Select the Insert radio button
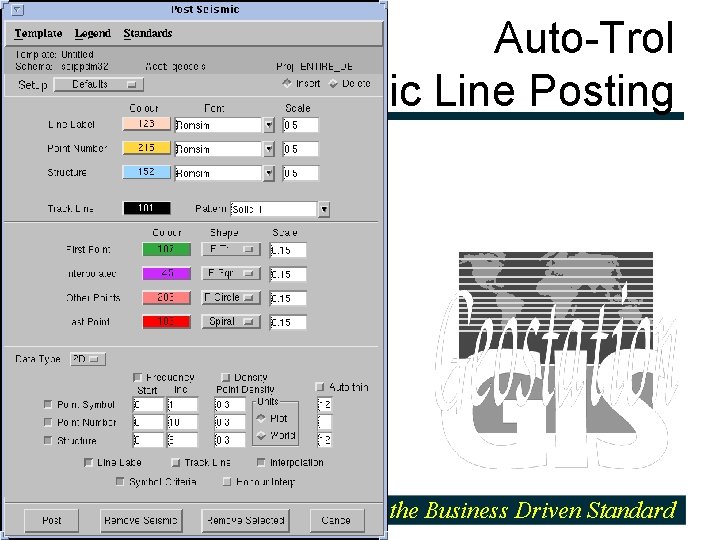The image size is (720, 540). tap(287, 84)
